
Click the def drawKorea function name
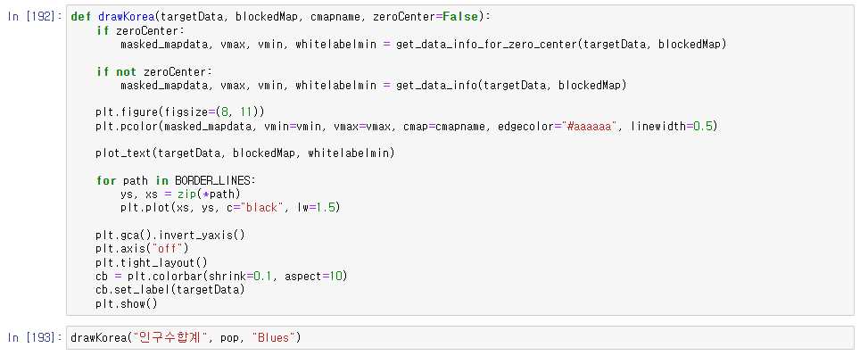coord(126,17)
